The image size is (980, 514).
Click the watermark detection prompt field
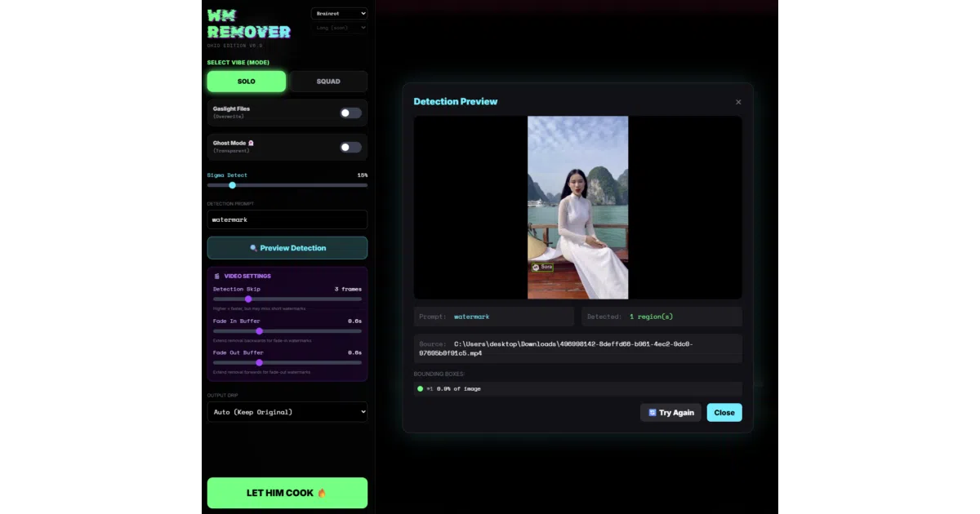[287, 219]
